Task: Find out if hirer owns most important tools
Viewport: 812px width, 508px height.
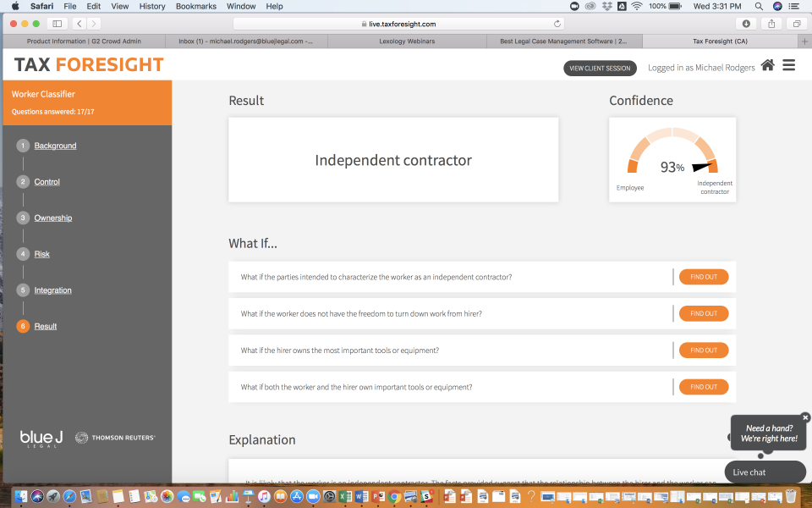Action: [x=703, y=351]
